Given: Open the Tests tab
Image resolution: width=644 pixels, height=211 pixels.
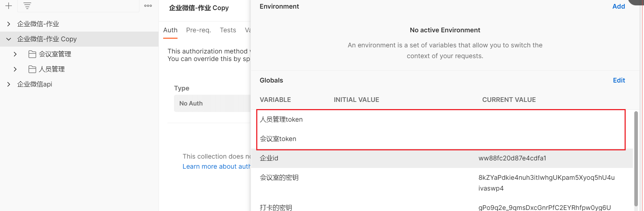Looking at the screenshot, I should 228,30.
